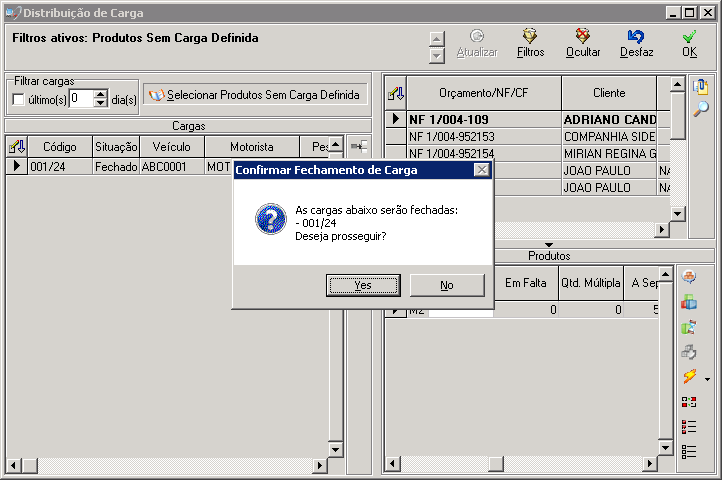Click Fechado status cell
The height and width of the screenshot is (480, 722).
click(116, 166)
